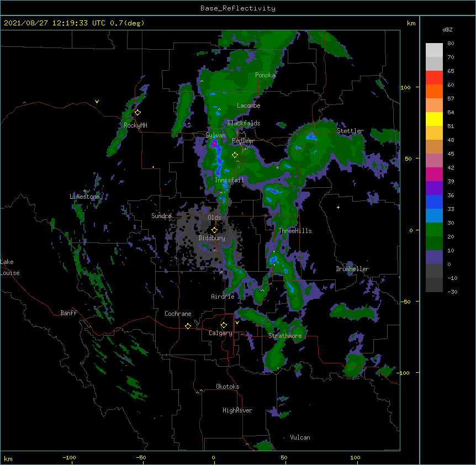Screen dimensions: 476x465
Task: Click the Calgary city label
Action: [220, 333]
